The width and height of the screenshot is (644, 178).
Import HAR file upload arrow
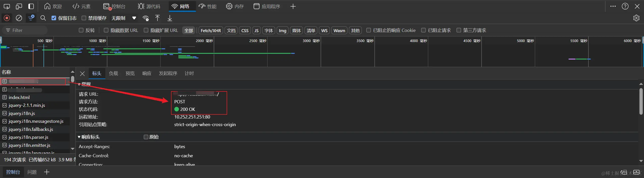pos(157,18)
